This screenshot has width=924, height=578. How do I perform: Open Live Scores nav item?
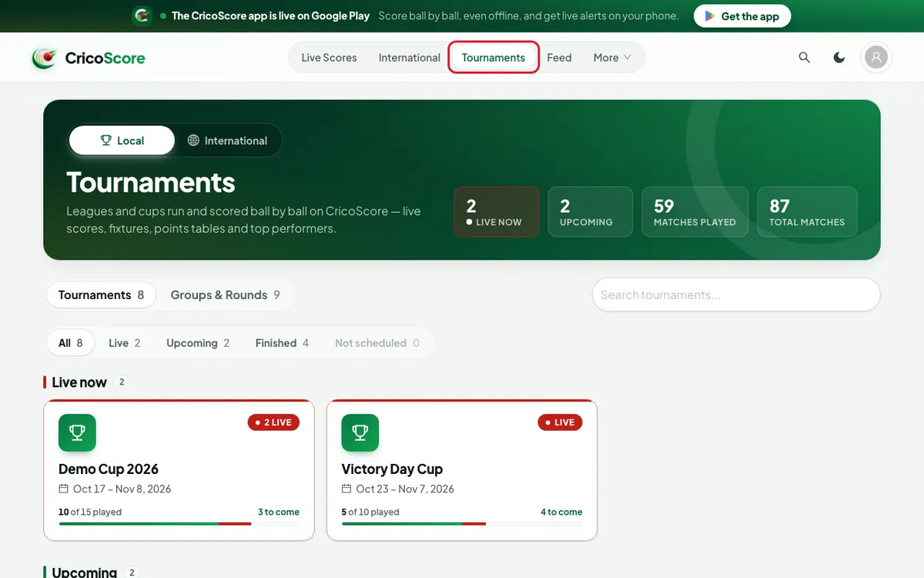coord(329,58)
